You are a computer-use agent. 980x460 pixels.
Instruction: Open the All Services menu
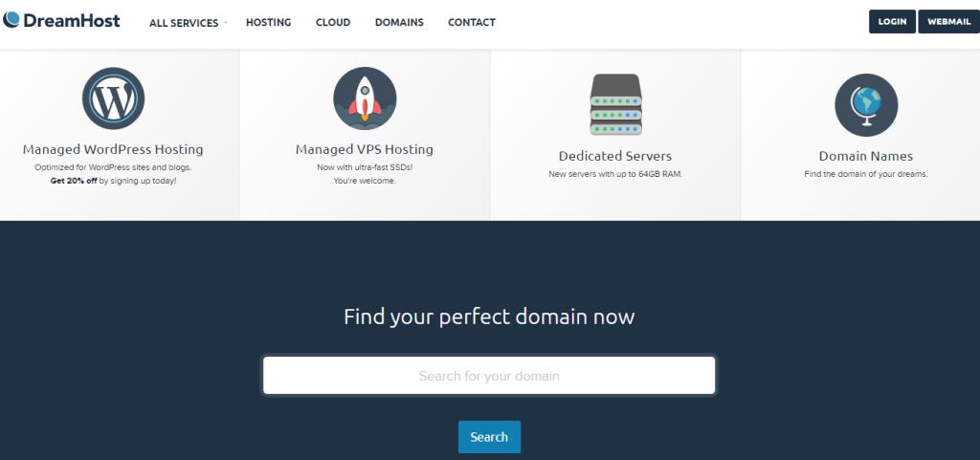pyautogui.click(x=184, y=22)
